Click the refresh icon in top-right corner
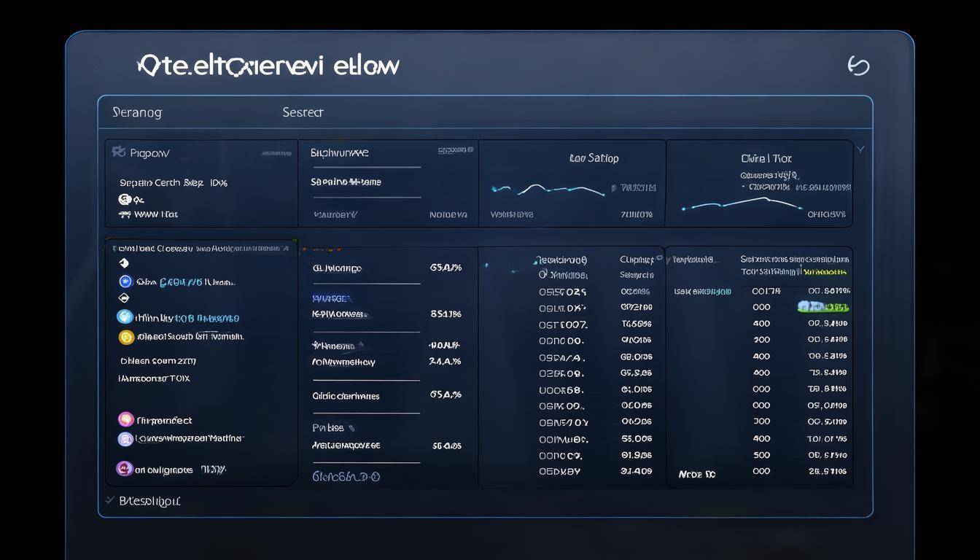This screenshot has height=560, width=980. (858, 66)
